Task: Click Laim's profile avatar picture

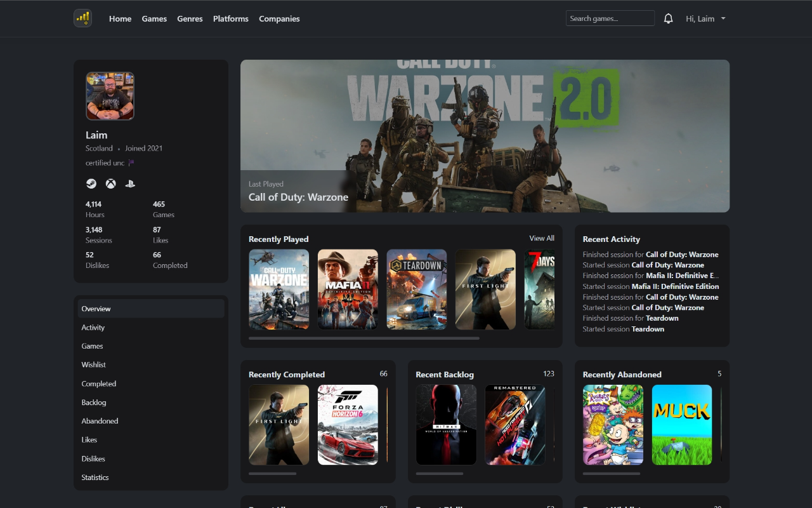Action: pyautogui.click(x=110, y=96)
